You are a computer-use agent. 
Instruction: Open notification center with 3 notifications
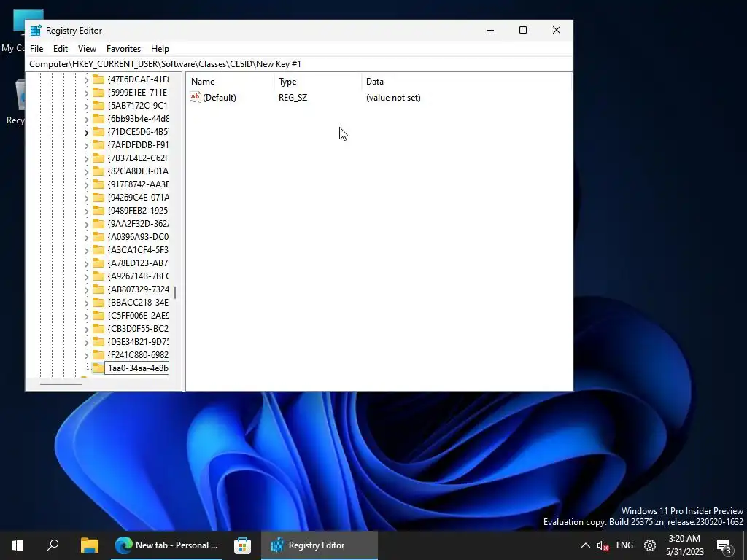[x=724, y=545]
